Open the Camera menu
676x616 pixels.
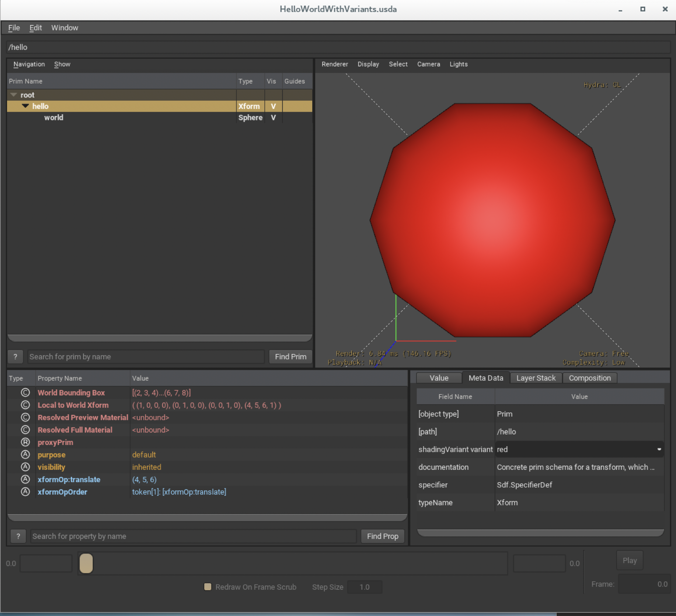tap(429, 64)
